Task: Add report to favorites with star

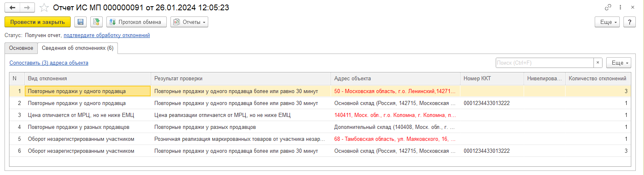Action: pos(45,8)
